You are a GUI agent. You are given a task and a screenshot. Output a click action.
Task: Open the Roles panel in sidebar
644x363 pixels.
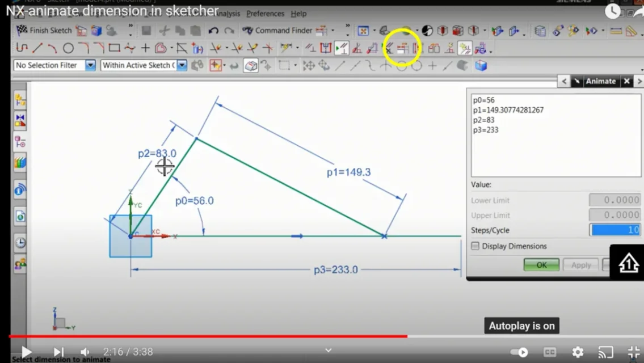point(20,264)
